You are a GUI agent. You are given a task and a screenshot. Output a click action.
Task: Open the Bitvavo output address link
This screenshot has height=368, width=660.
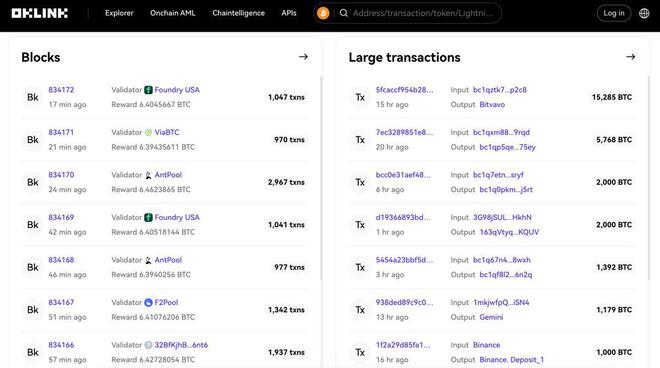tap(492, 104)
